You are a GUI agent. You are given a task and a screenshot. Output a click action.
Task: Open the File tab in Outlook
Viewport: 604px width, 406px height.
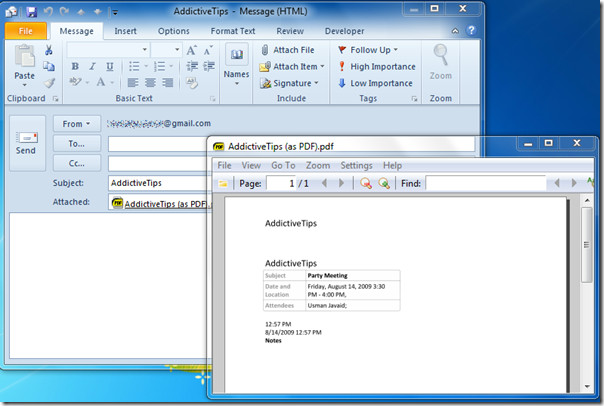(x=26, y=31)
